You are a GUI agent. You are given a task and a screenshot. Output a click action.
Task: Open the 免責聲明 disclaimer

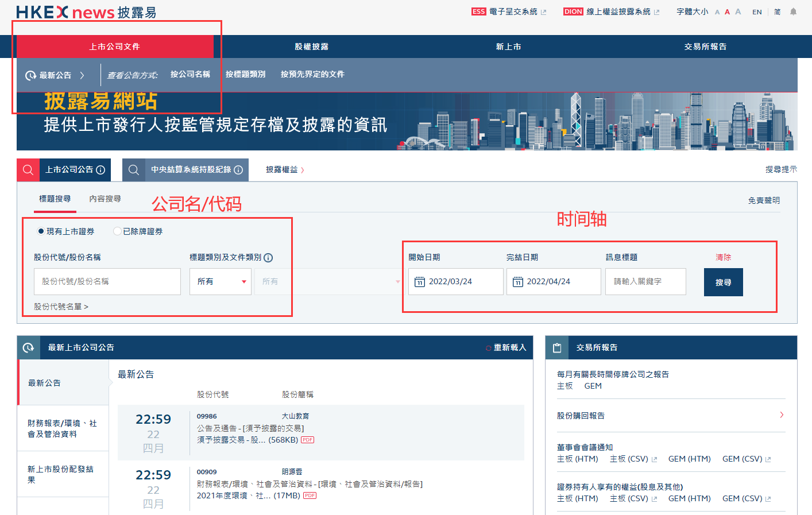click(764, 200)
